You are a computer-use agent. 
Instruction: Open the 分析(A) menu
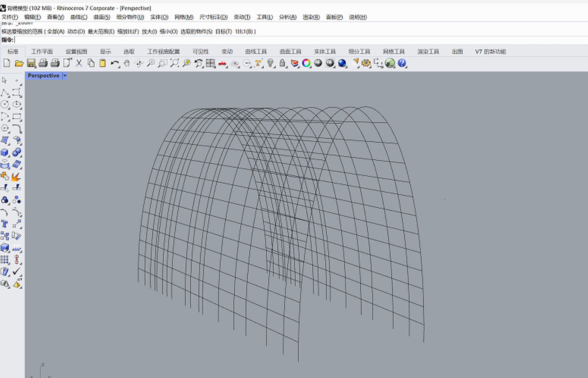coord(287,17)
